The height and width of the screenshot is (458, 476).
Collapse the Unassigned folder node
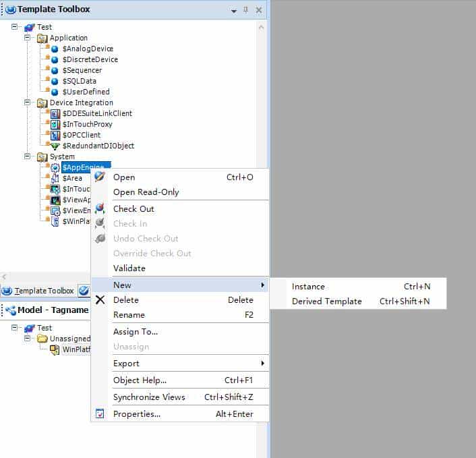point(28,338)
